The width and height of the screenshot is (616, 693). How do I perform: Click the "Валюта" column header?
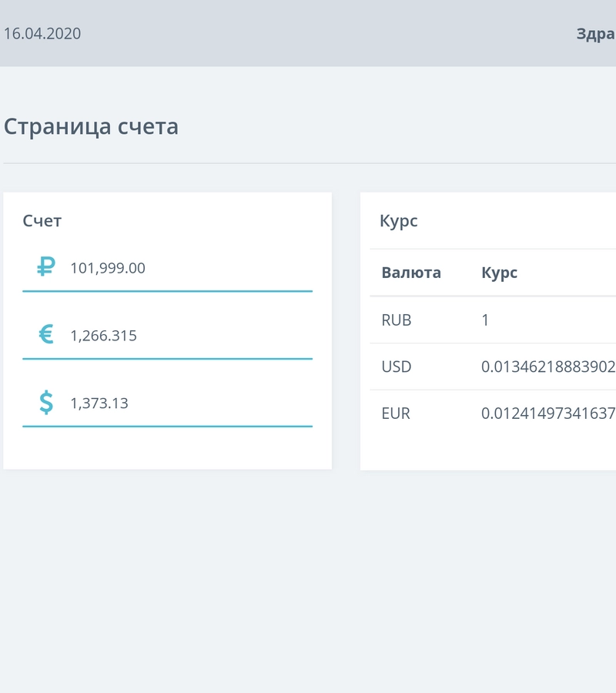(x=411, y=273)
